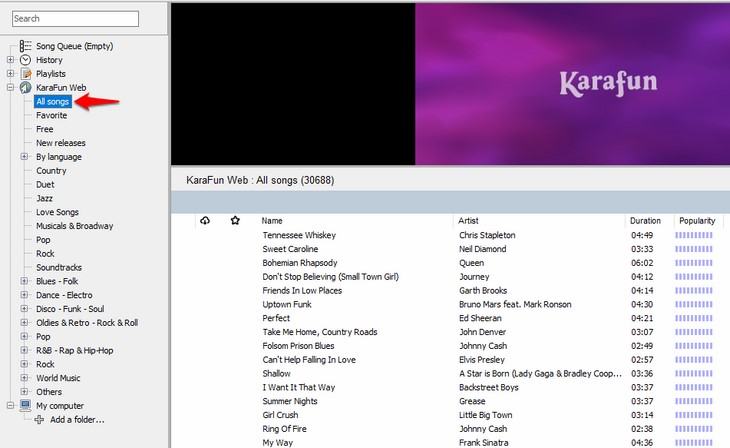Select the song Shallow
Screen dimensions: 730x448
click(x=277, y=373)
